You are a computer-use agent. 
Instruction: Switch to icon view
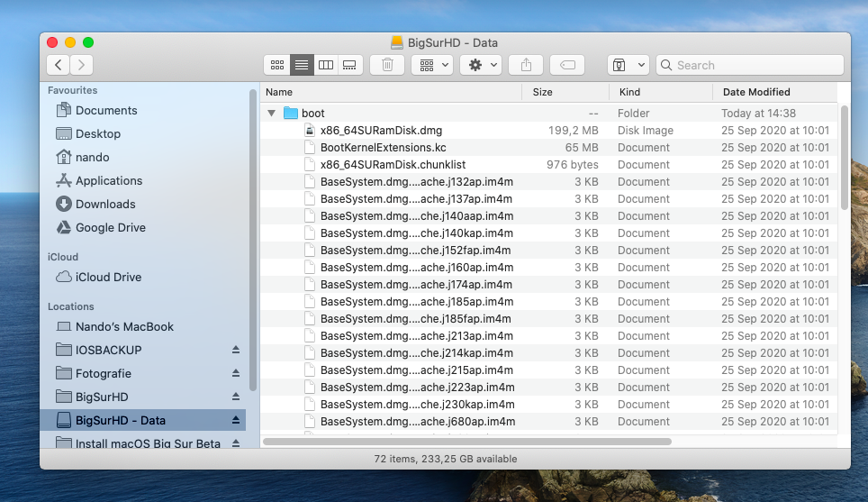(x=277, y=65)
